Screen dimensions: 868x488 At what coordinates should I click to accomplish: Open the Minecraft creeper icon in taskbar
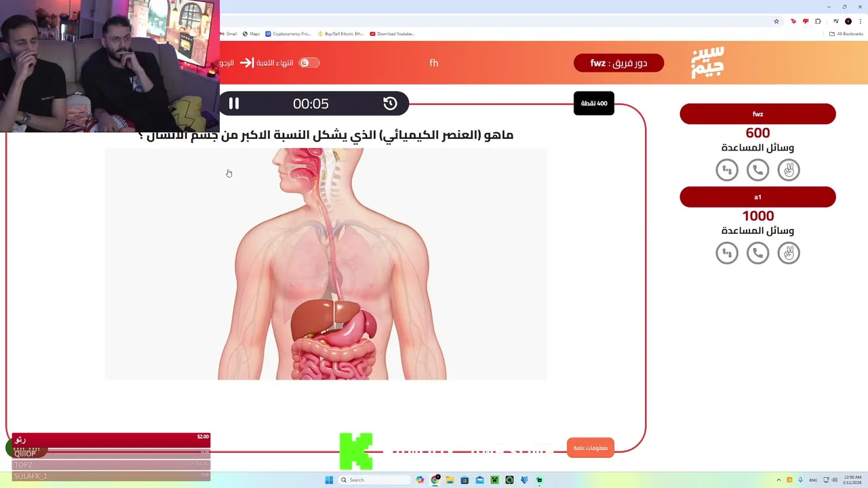(494, 480)
